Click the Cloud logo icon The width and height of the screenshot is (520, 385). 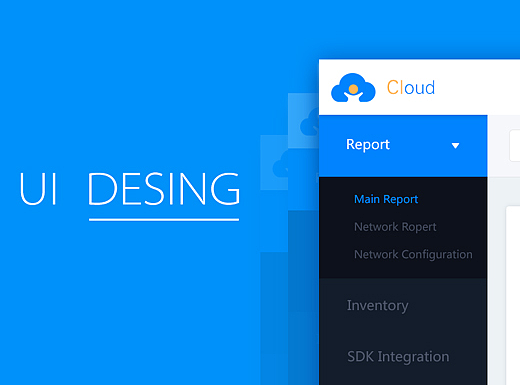pyautogui.click(x=353, y=88)
